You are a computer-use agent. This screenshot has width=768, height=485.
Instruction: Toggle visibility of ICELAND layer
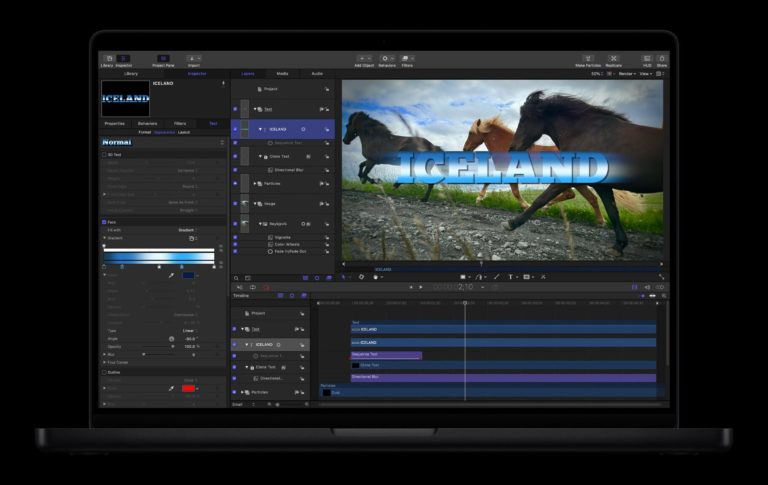[x=235, y=129]
